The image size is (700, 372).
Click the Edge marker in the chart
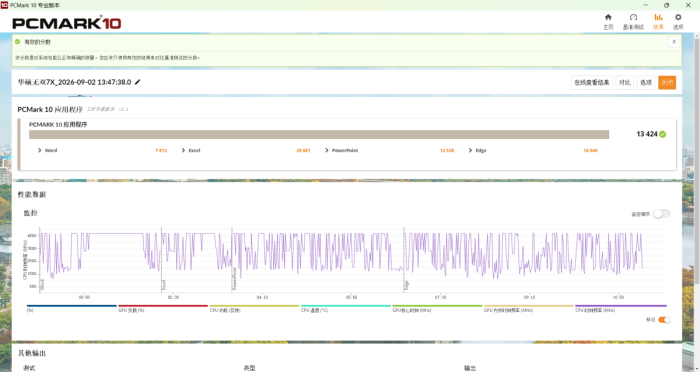(x=406, y=285)
